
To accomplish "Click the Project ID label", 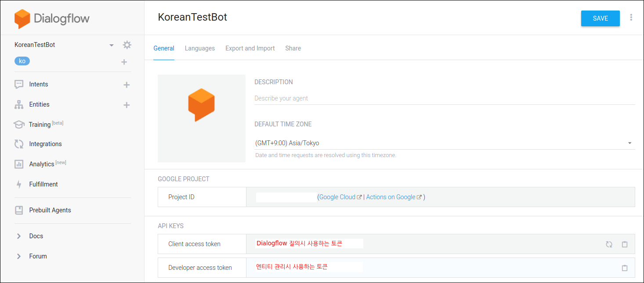I will [x=181, y=197].
